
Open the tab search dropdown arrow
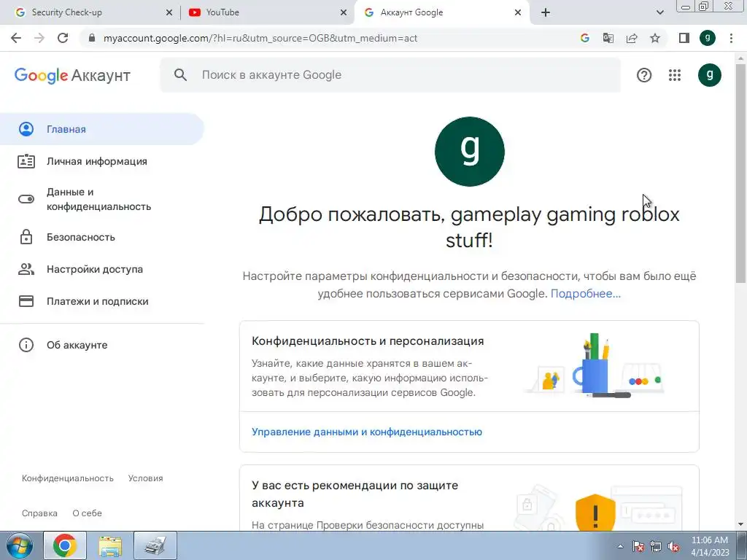point(659,12)
